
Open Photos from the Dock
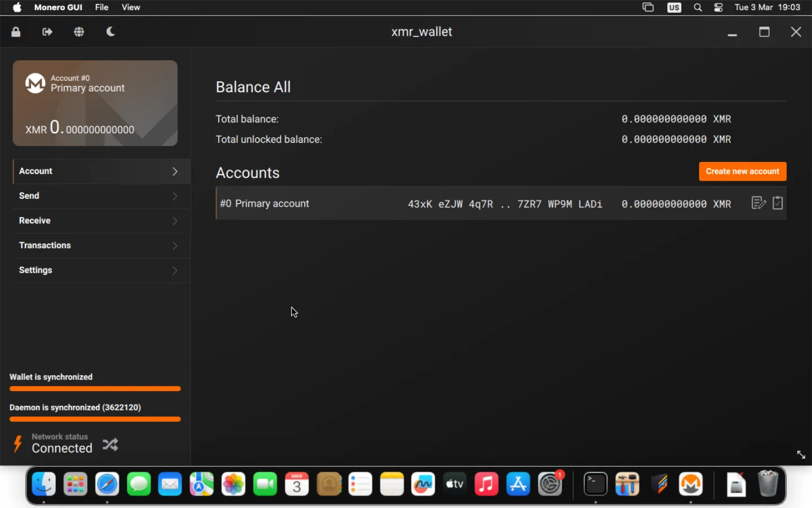[233, 484]
